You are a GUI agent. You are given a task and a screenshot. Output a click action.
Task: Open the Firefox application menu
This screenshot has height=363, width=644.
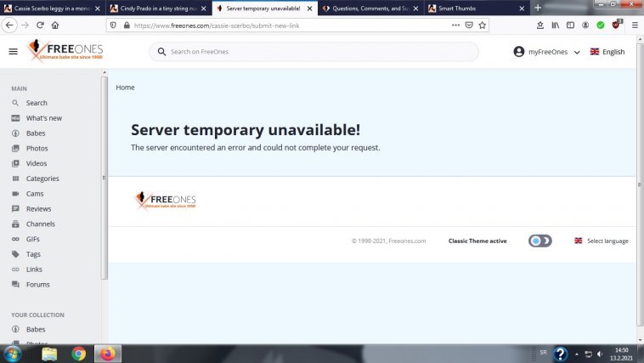coord(635,25)
